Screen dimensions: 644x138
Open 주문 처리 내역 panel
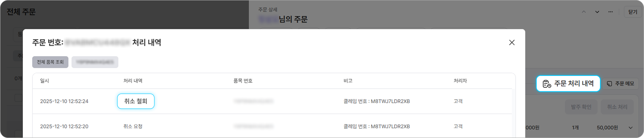(x=568, y=83)
